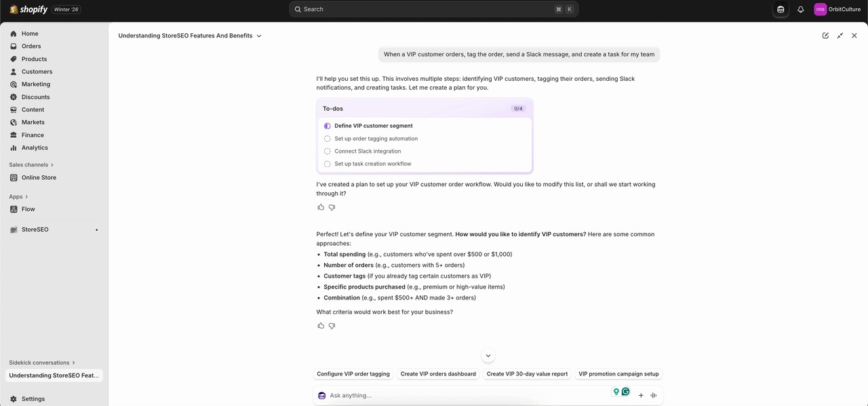The height and width of the screenshot is (406, 868).
Task: Click the plus attachment icon in chat box
Action: [x=641, y=395]
